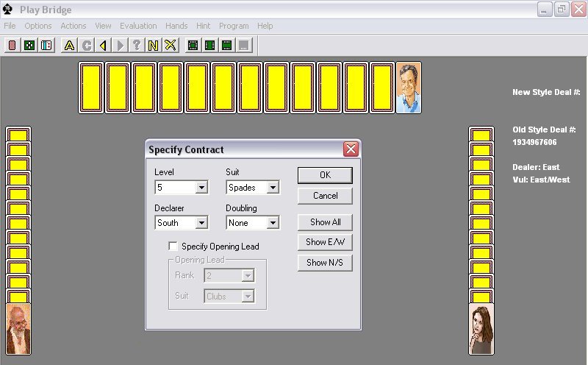Viewport: 588px width, 365px height.
Task: Click the red card-back toolbar icon
Action: point(12,46)
